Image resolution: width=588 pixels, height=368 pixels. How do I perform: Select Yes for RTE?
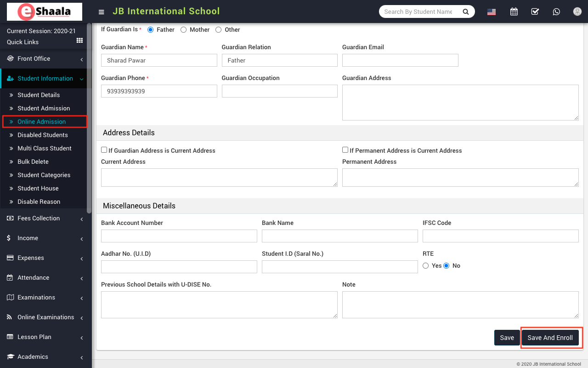click(x=426, y=266)
